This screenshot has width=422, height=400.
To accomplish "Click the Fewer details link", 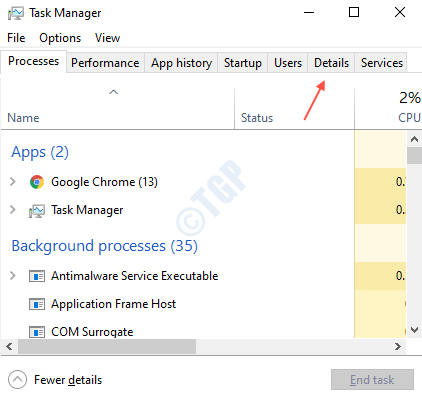I will click(68, 380).
